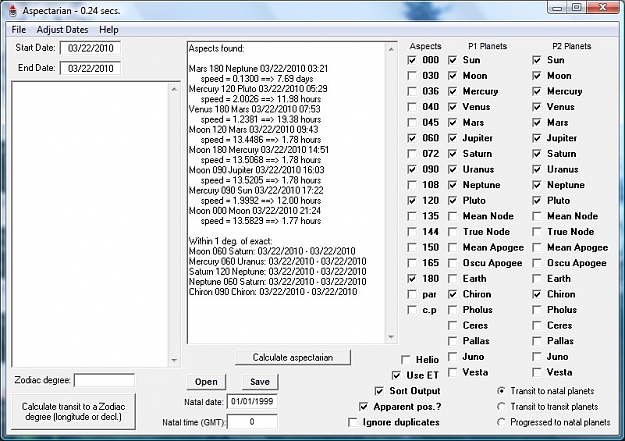Toggle the 000 conjunction aspect checkbox
Screen dimensions: 625x441
[x=412, y=60]
